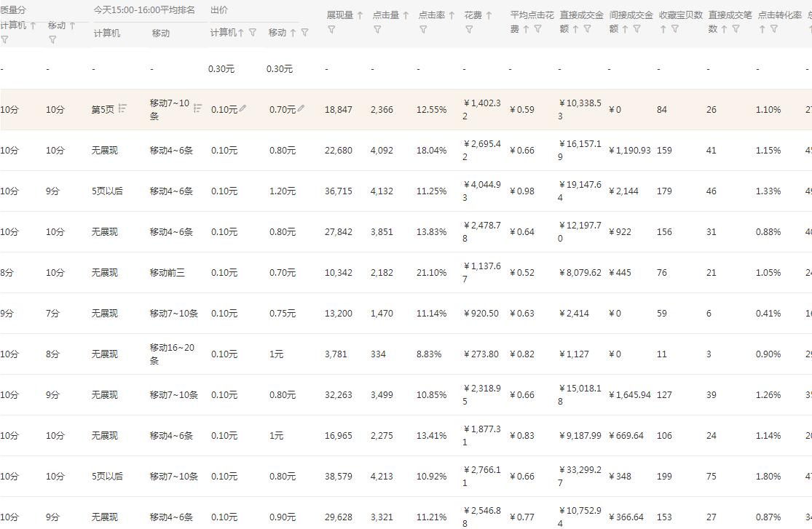
Task: Select indirect sales ¥366.64
Action: 626,517
